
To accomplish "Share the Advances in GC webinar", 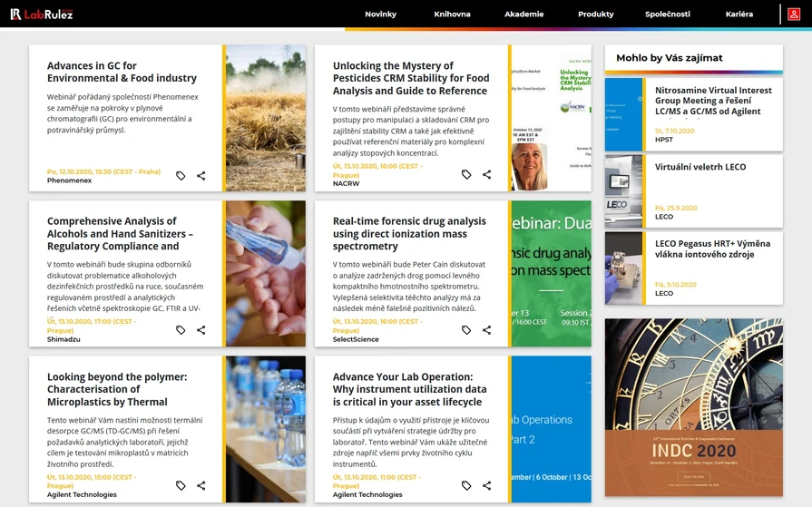I will coord(201,176).
